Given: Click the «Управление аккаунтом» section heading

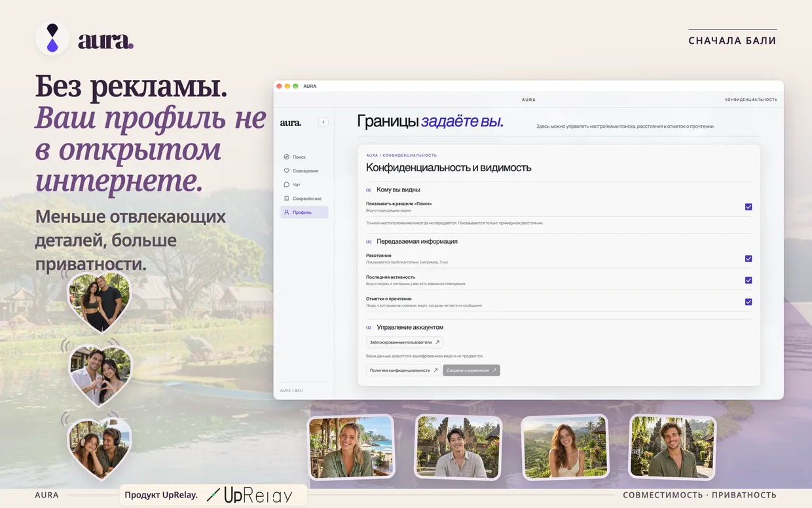Looking at the screenshot, I should click(x=410, y=327).
